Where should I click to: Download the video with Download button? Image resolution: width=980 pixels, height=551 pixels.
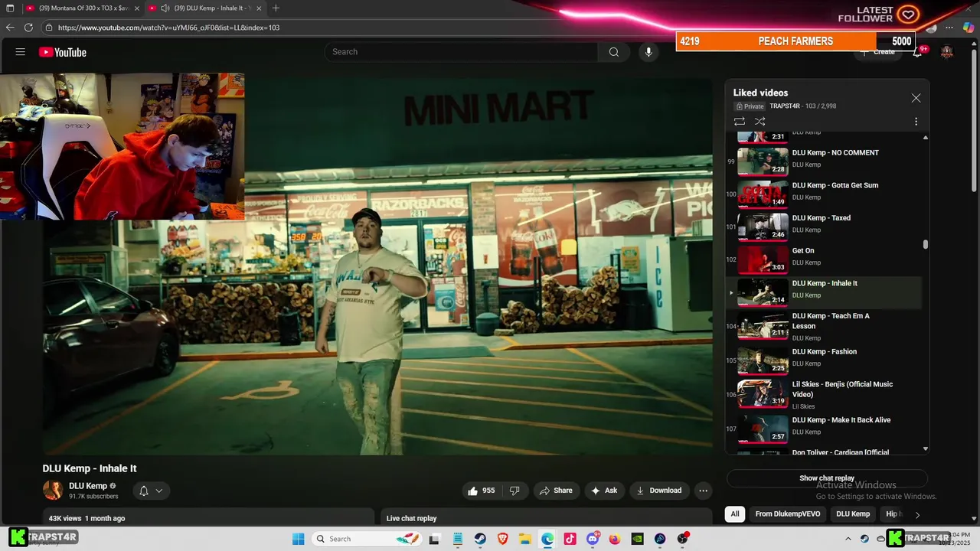pyautogui.click(x=659, y=491)
